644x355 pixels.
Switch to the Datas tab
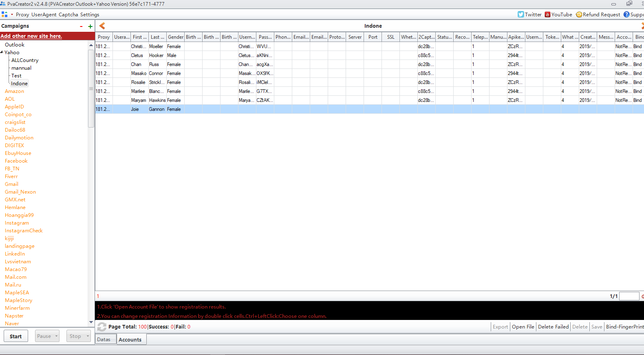pyautogui.click(x=104, y=339)
